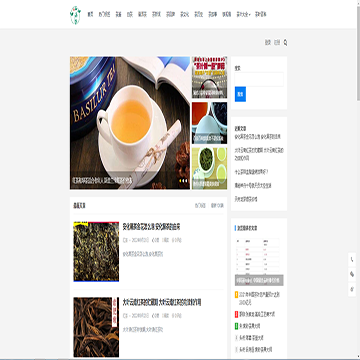Viewport: 360px width, 360px height.
Task: Go to the first navigation item after the logo
Action: coord(90,15)
